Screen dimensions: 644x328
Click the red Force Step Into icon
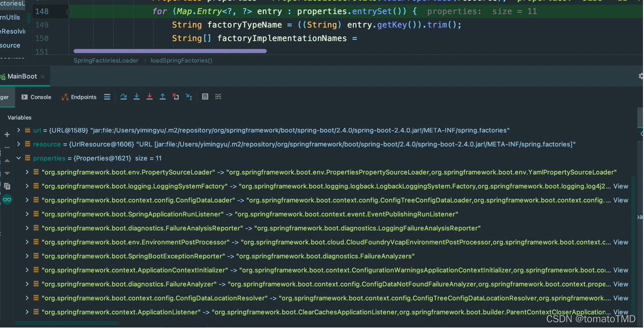click(x=150, y=97)
